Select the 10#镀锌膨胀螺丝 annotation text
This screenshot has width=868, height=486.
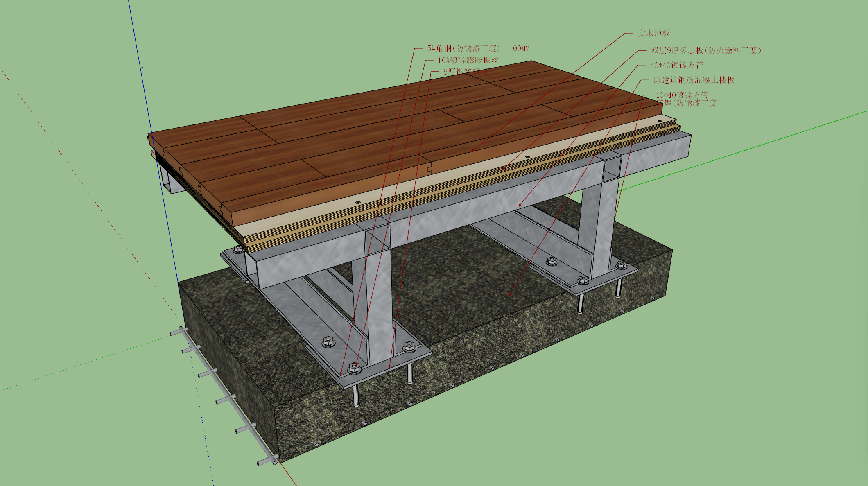click(x=468, y=60)
